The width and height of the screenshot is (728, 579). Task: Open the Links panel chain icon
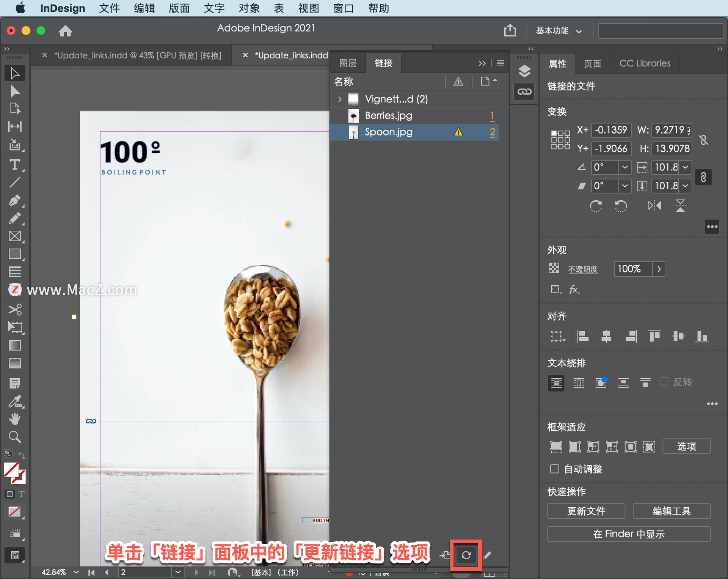pyautogui.click(x=524, y=91)
